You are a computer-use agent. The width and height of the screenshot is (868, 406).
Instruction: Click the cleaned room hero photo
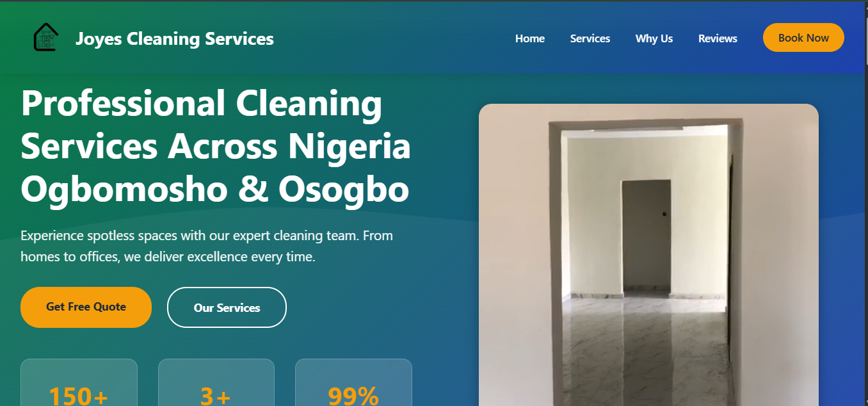coord(648,255)
